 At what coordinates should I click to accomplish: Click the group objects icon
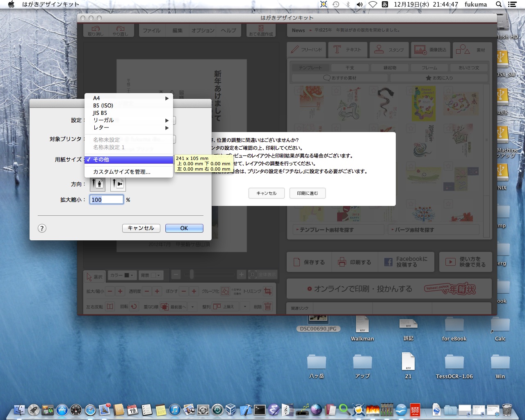(225, 291)
